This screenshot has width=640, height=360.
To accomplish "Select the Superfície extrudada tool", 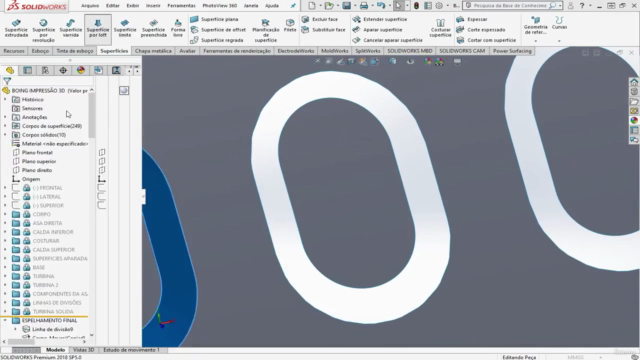I will click(16, 28).
